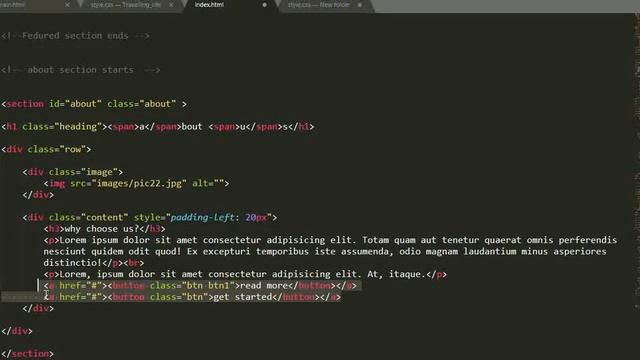Click the div class="content" opening tag
This screenshot has width=640, height=360.
click(x=150, y=218)
